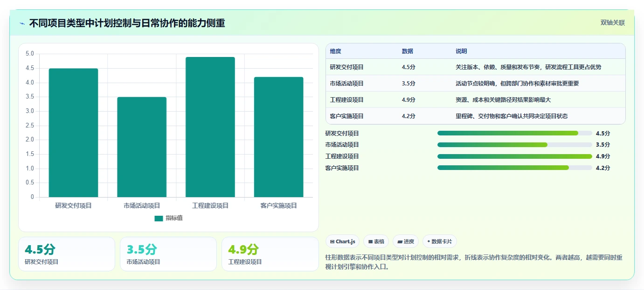Select 市场活动项目 cell in the table
The width and height of the screenshot is (644, 290).
pos(347,84)
